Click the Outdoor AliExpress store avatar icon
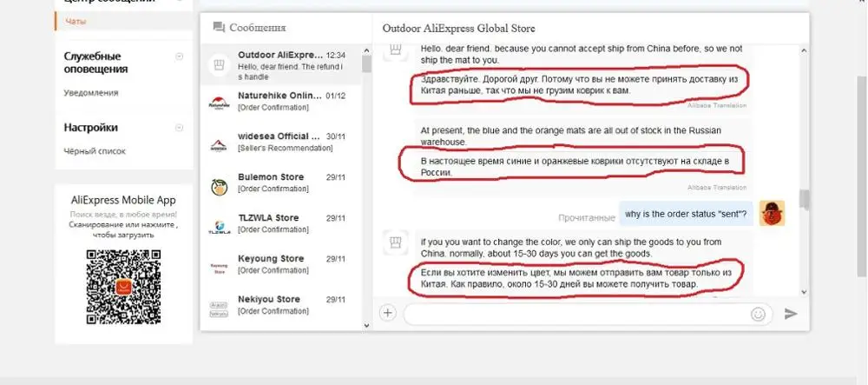 (219, 65)
